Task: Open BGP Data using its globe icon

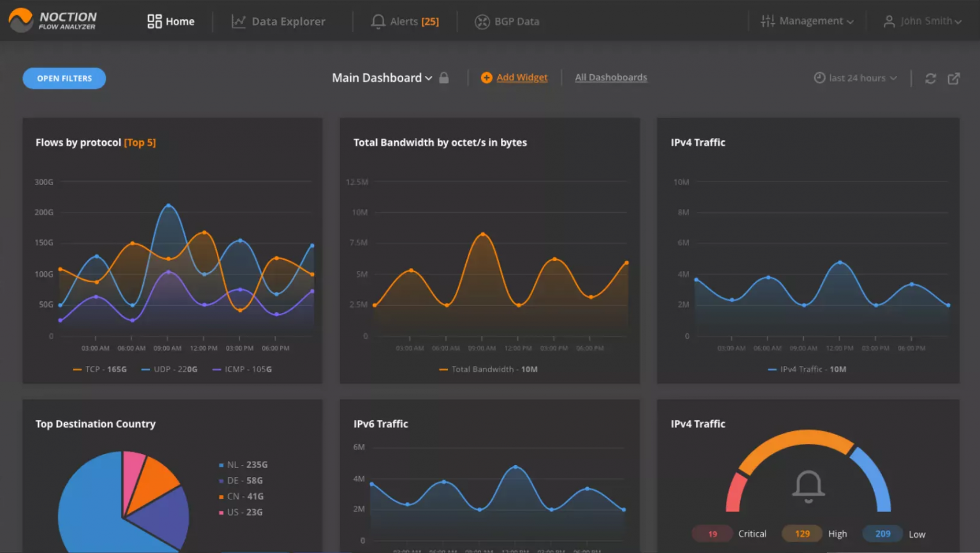Action: pyautogui.click(x=482, y=20)
